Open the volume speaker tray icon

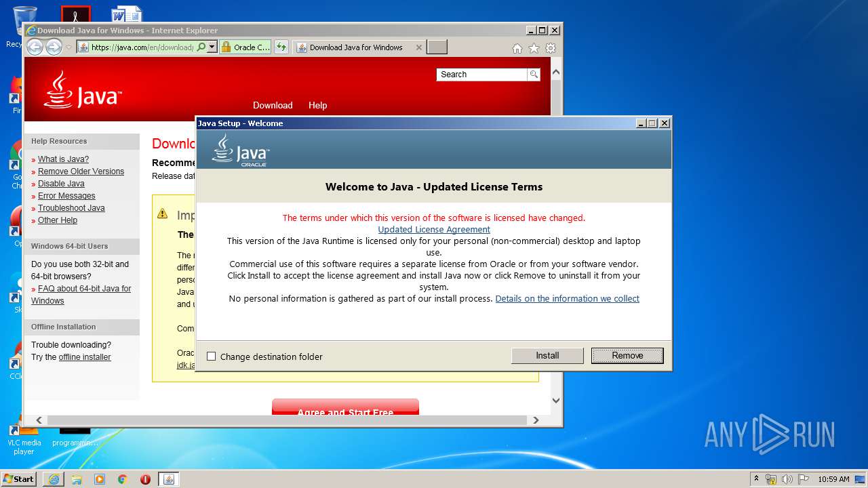coord(787,479)
